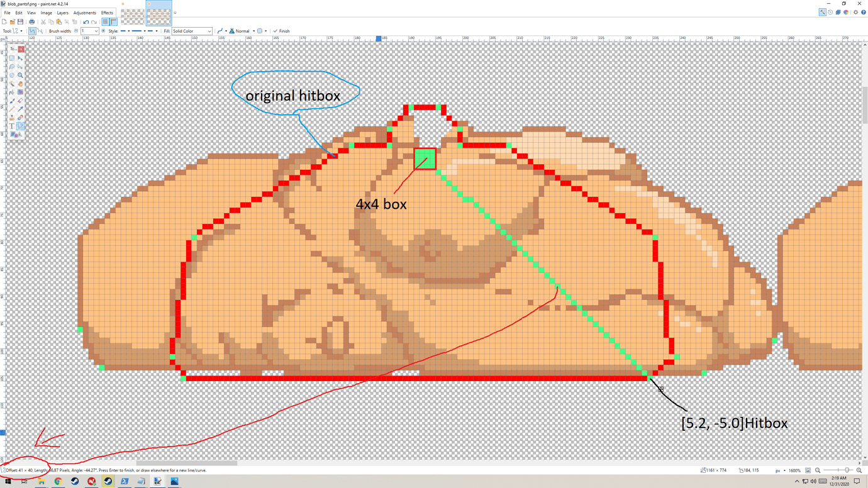Activate the Zoom magnifier tool
Viewport: 868px width, 488px height.
(20, 75)
